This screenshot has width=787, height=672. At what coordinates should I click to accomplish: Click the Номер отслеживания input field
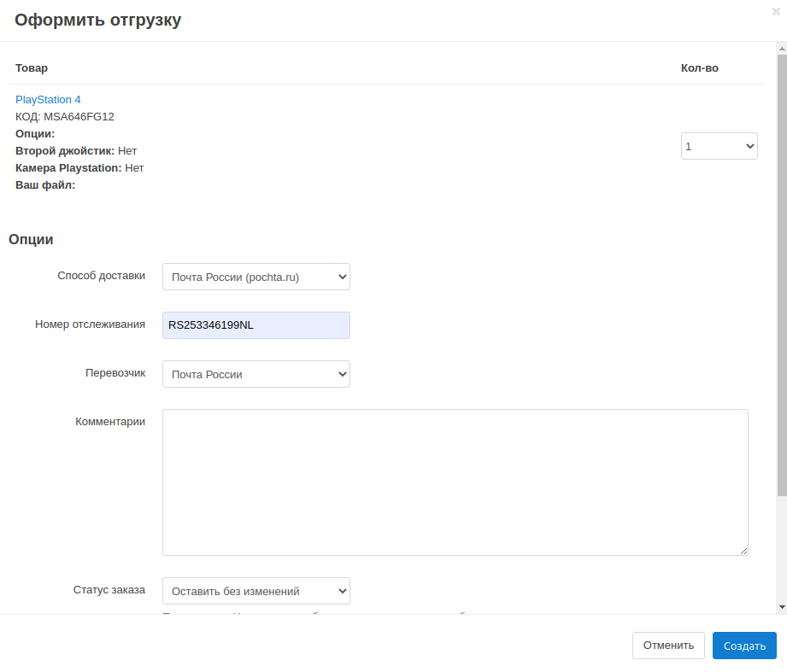pos(256,325)
